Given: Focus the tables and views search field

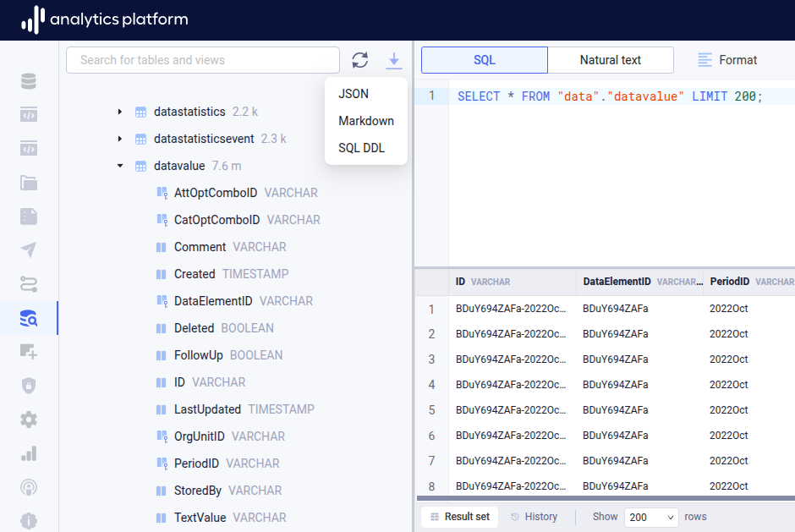Looking at the screenshot, I should click(203, 60).
